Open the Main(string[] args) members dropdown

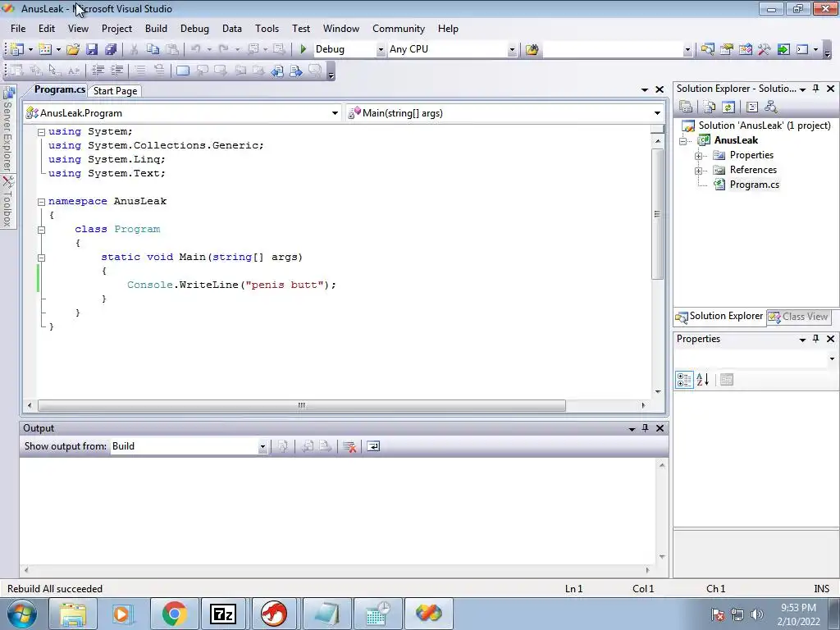(657, 113)
